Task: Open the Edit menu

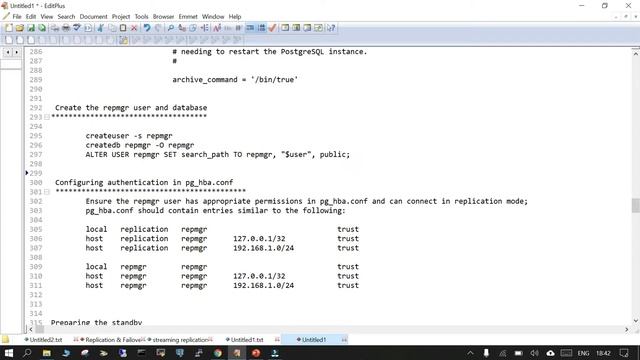Action: tap(31, 17)
